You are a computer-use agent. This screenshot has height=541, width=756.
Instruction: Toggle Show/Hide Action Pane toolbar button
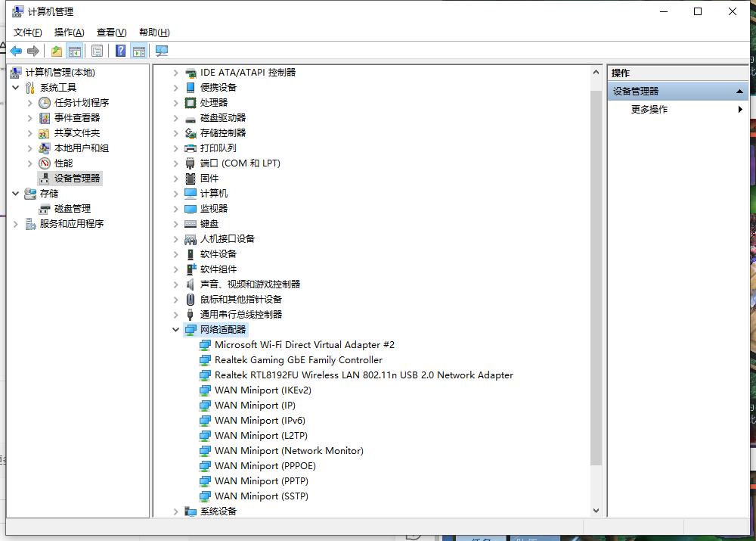point(138,51)
